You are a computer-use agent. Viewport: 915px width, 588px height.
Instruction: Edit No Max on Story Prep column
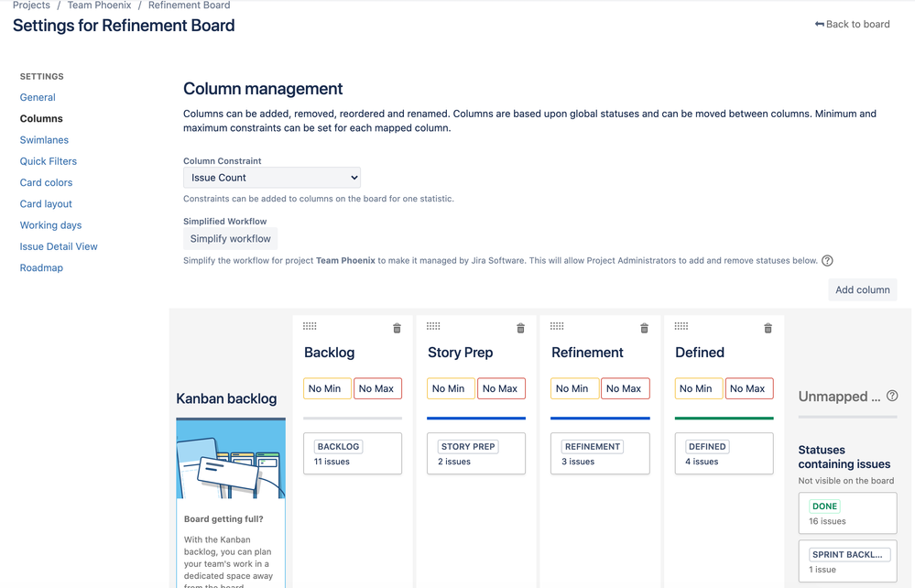501,388
